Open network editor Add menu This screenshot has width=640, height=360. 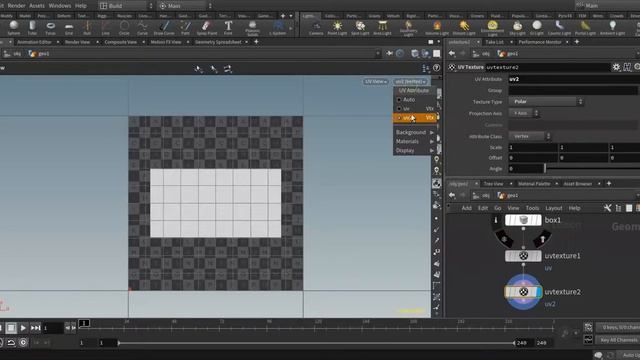click(467, 208)
